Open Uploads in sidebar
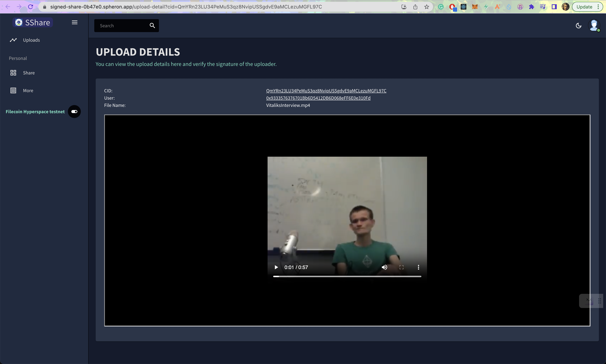This screenshot has width=606, height=364. tap(31, 40)
